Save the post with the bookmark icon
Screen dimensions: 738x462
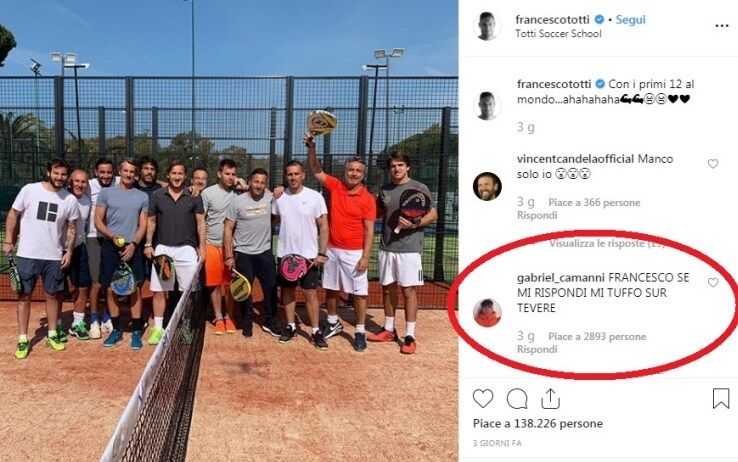click(721, 398)
